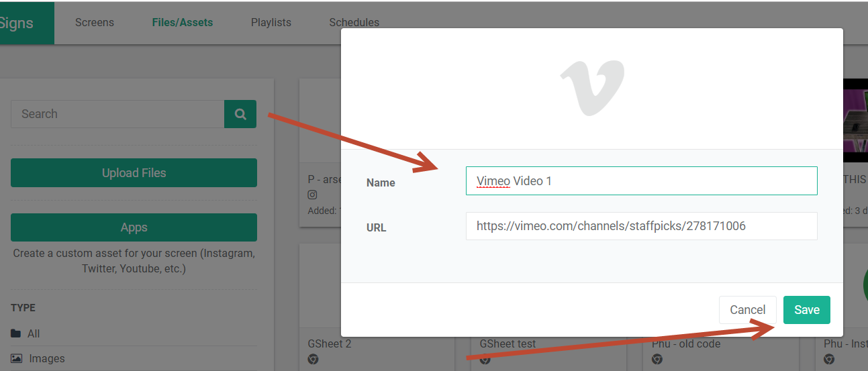Click the Save button in the dialog
Image resolution: width=868 pixels, height=371 pixels.
point(806,310)
